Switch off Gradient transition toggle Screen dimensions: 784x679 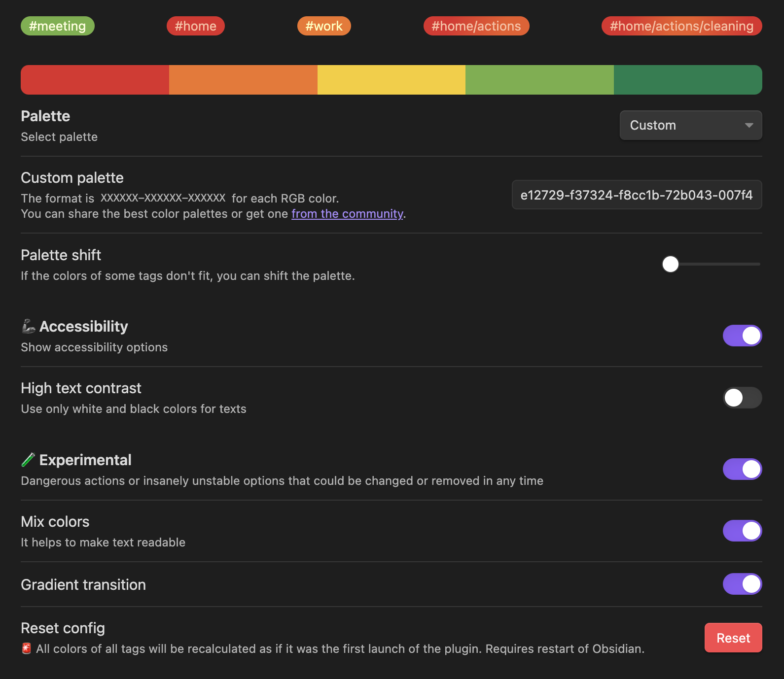[x=742, y=584]
